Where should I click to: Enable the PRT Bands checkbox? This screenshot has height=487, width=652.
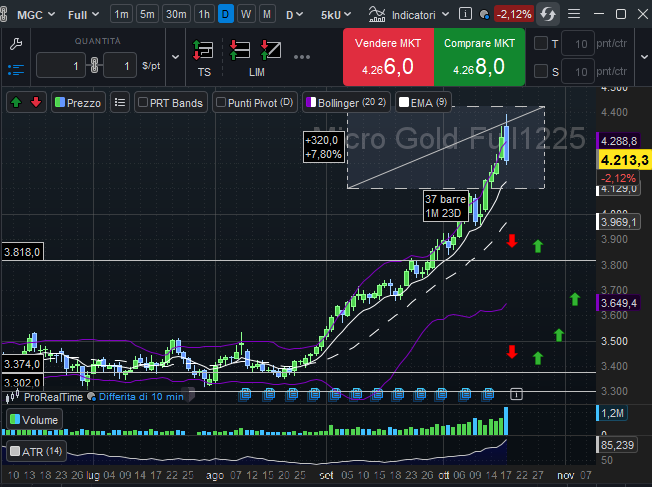click(143, 102)
